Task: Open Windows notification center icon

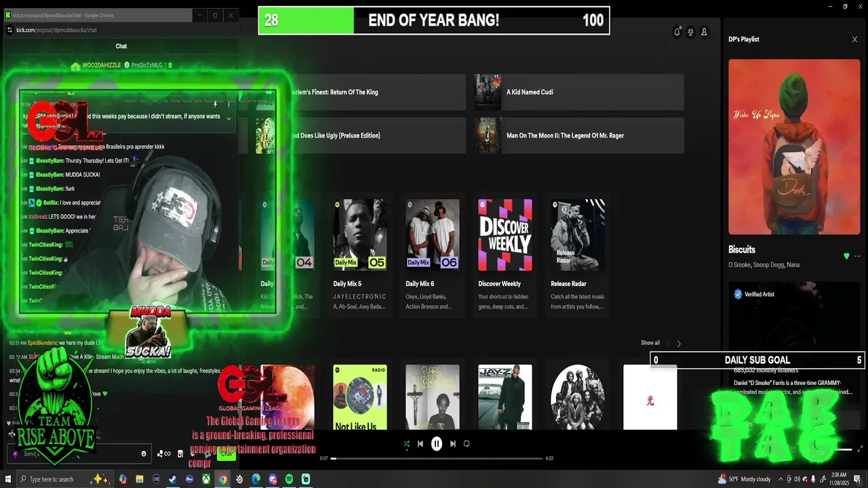Action: 858,479
